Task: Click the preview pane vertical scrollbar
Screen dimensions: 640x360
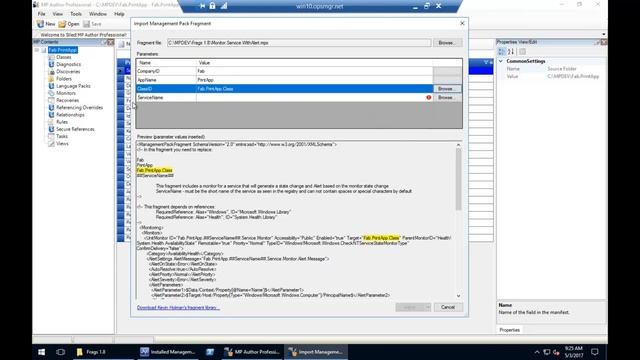Action: [458, 179]
